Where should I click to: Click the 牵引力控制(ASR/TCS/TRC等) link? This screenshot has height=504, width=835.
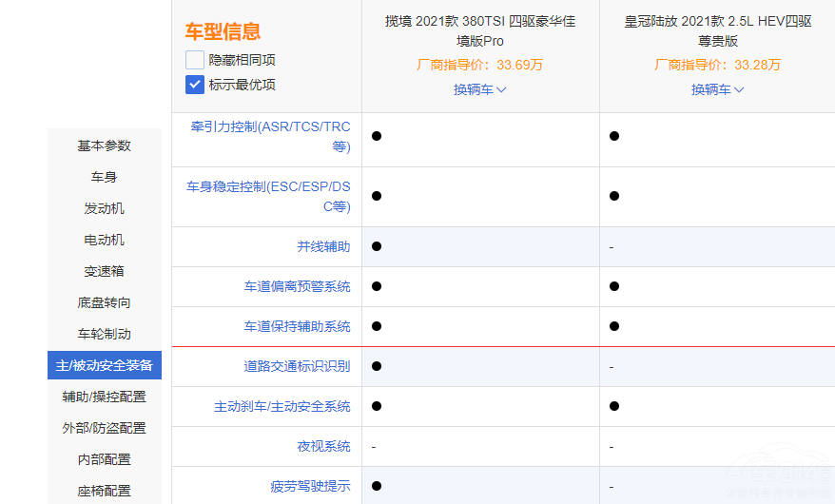point(270,136)
